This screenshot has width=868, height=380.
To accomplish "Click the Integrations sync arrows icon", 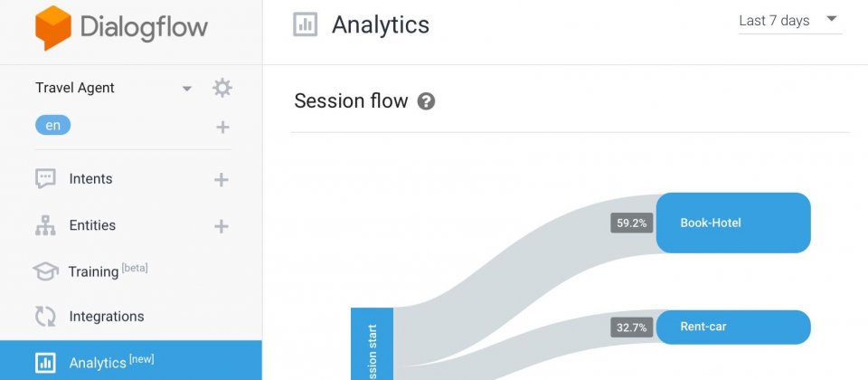I will 45,317.
